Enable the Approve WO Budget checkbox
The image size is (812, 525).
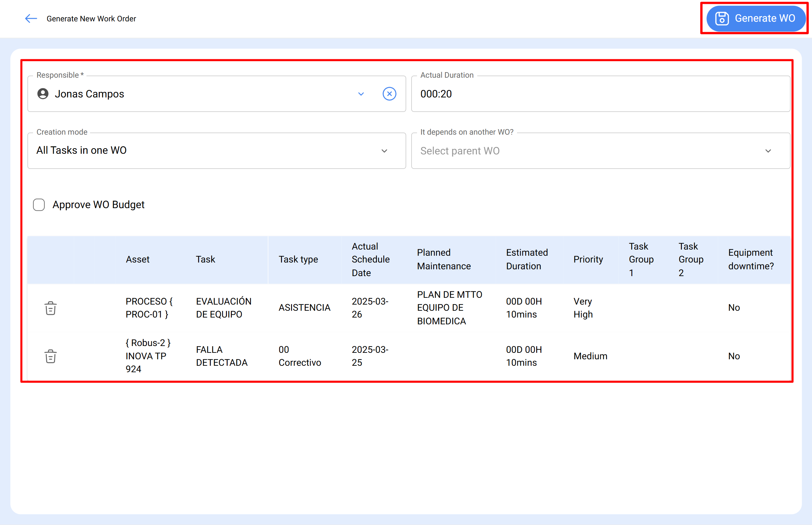39,205
